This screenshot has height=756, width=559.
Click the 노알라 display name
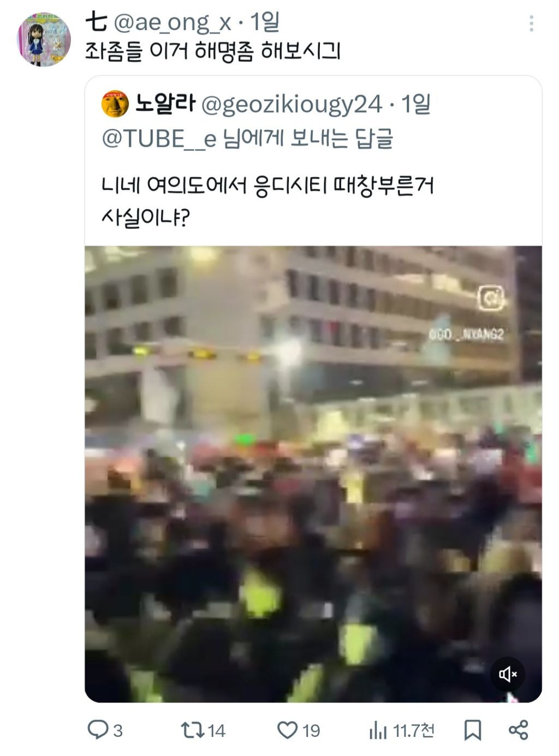[165, 103]
